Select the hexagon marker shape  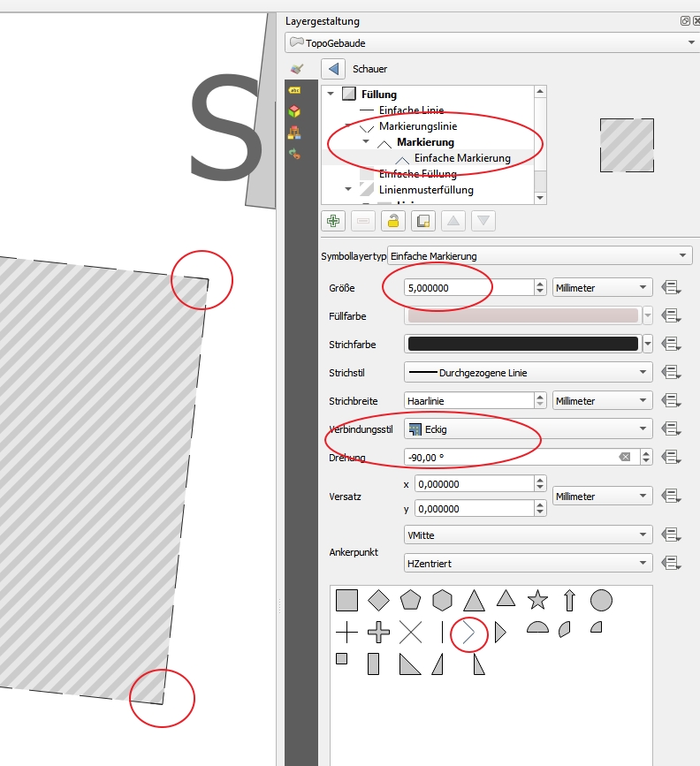click(442, 600)
